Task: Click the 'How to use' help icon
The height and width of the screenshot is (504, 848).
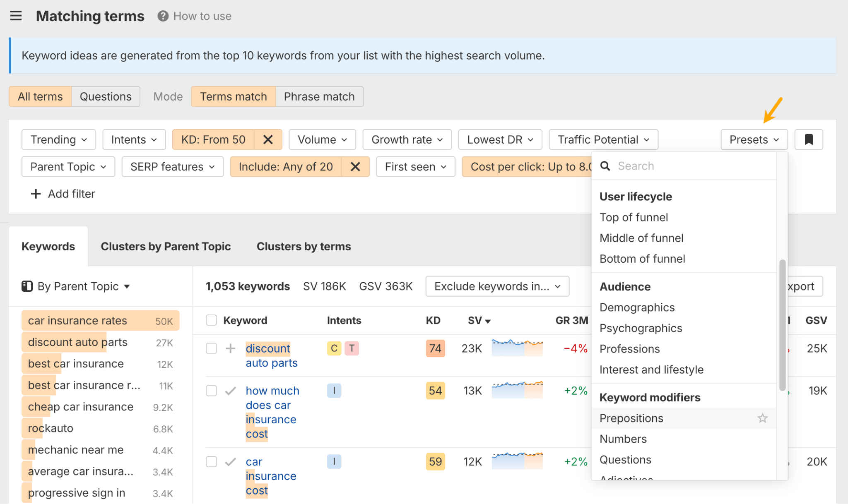Action: point(162,16)
